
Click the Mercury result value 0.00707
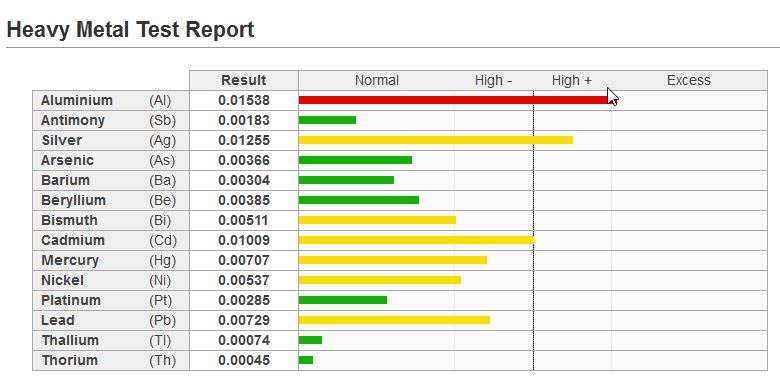244,260
